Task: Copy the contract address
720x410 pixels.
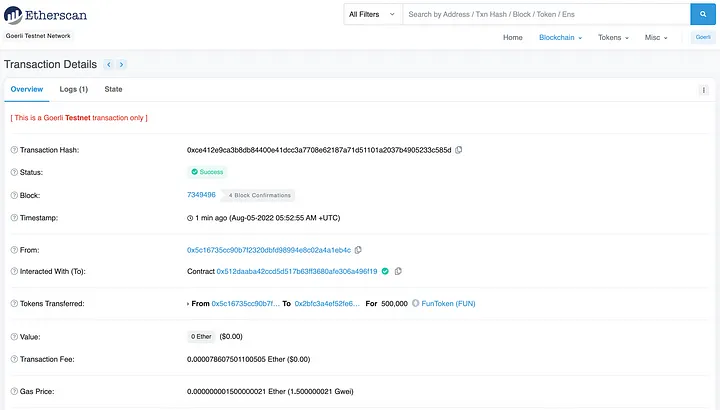Action: coord(398,271)
